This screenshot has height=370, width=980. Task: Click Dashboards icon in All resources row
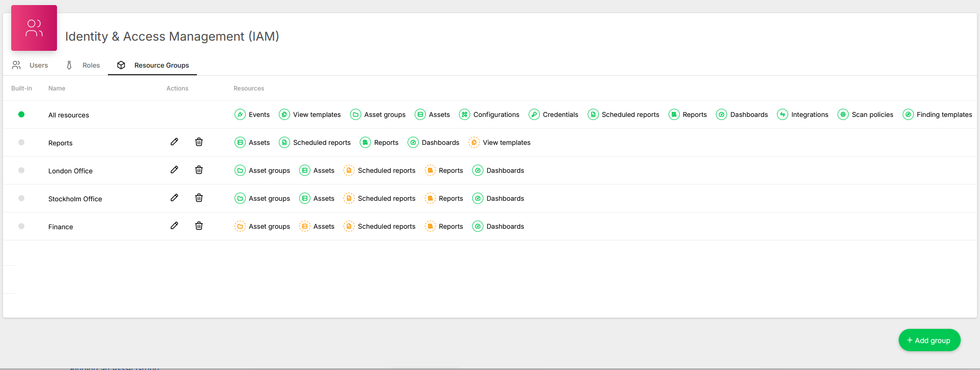point(722,114)
